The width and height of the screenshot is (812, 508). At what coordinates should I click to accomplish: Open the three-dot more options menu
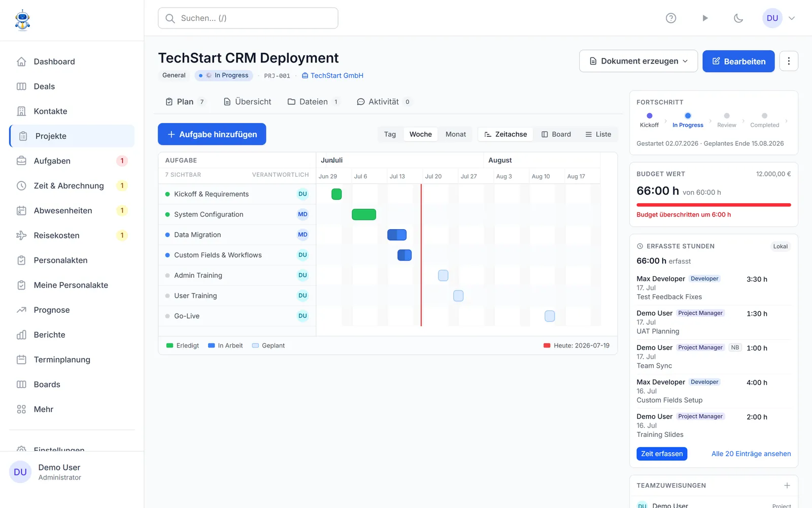pyautogui.click(x=789, y=61)
